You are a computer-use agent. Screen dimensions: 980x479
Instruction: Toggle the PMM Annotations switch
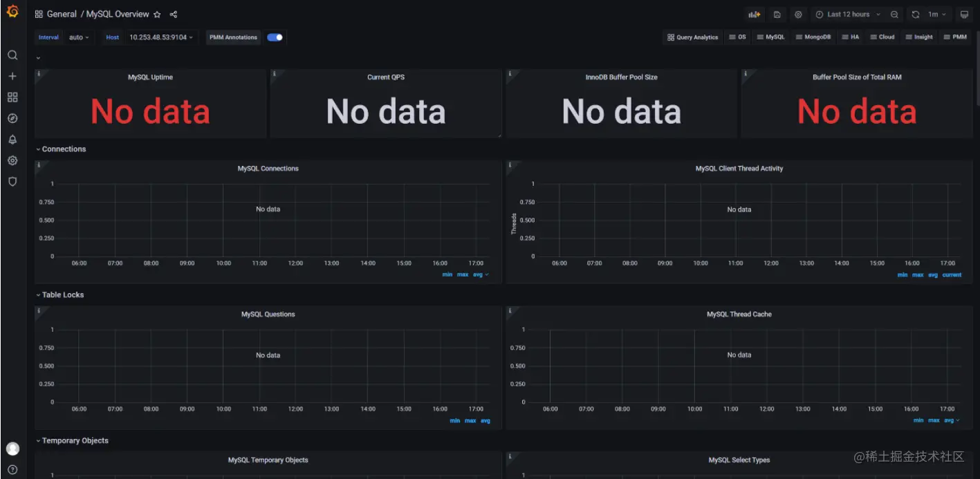[275, 37]
